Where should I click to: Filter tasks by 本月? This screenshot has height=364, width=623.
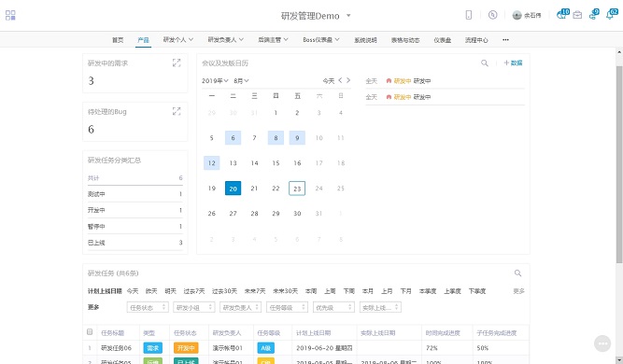[x=367, y=291]
